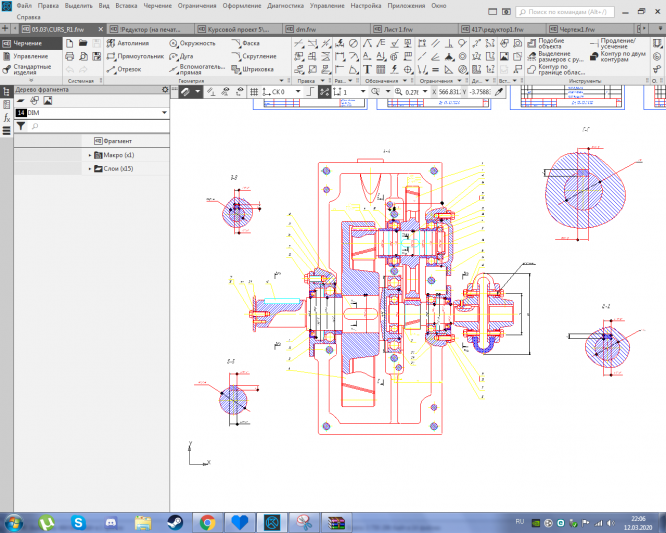The width and height of the screenshot is (666, 533).
Task: Click the variables fx icon in left sidebar
Action: pyautogui.click(x=6, y=118)
